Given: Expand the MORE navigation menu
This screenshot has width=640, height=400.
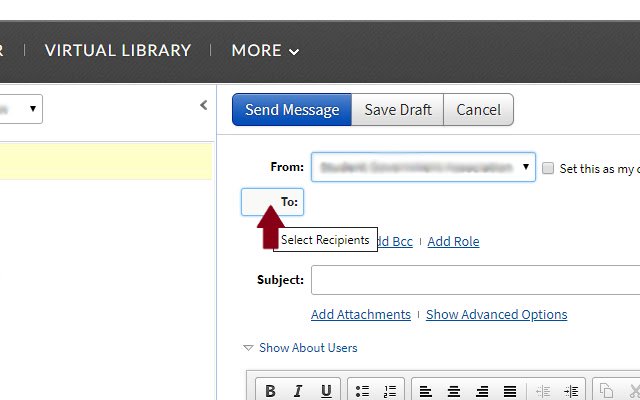Looking at the screenshot, I should pyautogui.click(x=265, y=51).
